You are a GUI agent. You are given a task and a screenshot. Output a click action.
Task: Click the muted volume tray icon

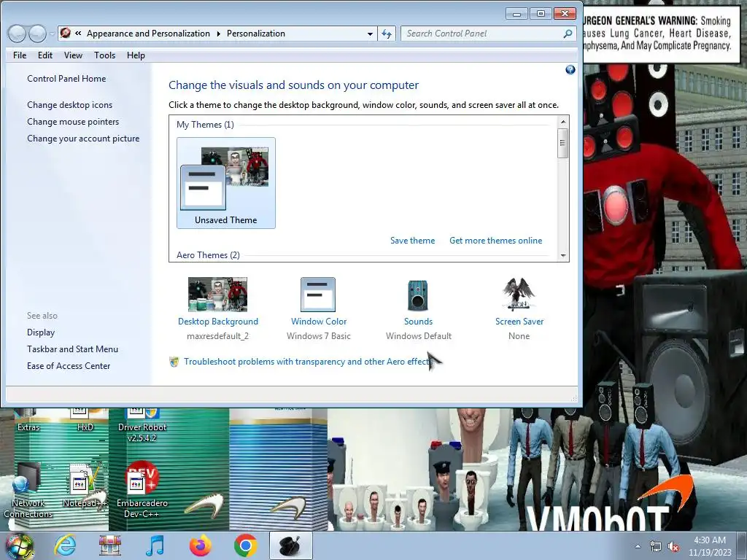[673, 547]
